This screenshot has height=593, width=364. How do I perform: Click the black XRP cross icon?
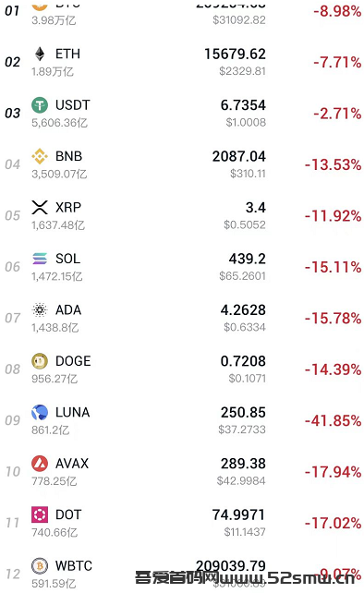coord(40,207)
